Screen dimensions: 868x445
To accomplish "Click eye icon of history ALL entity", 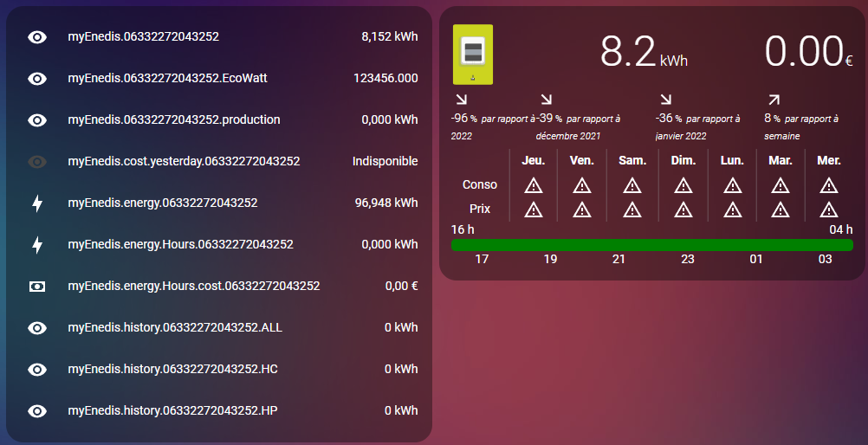I will [37, 327].
